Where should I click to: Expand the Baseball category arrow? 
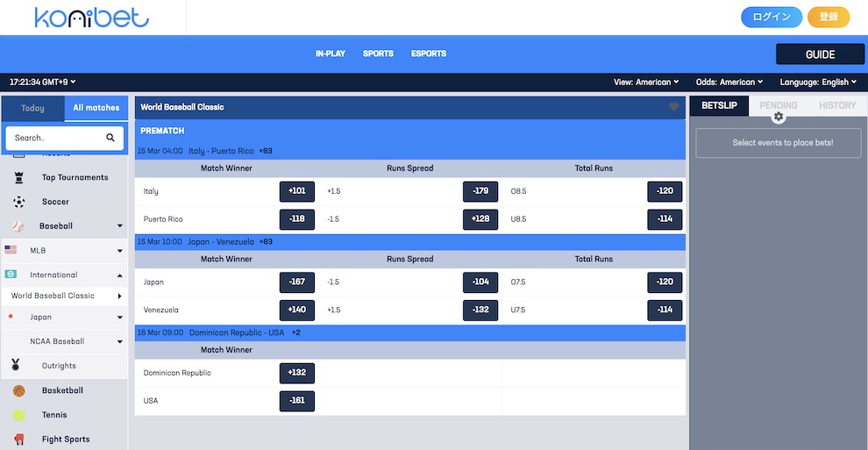[120, 225]
